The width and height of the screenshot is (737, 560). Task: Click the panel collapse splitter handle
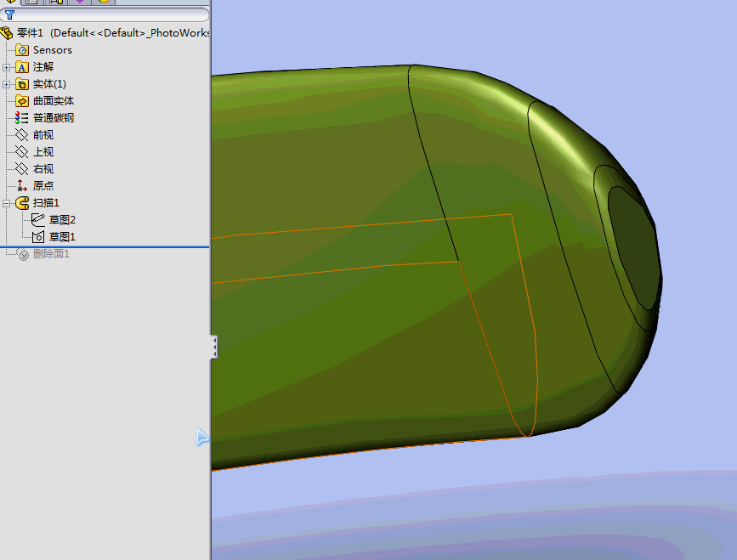coord(214,348)
